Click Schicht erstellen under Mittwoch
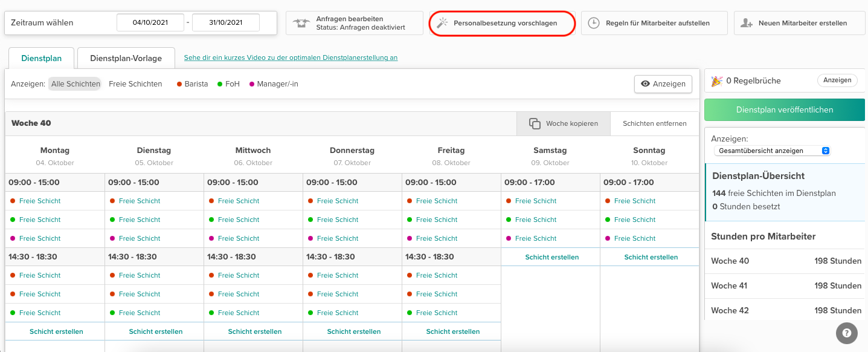868x352 pixels. tap(254, 331)
